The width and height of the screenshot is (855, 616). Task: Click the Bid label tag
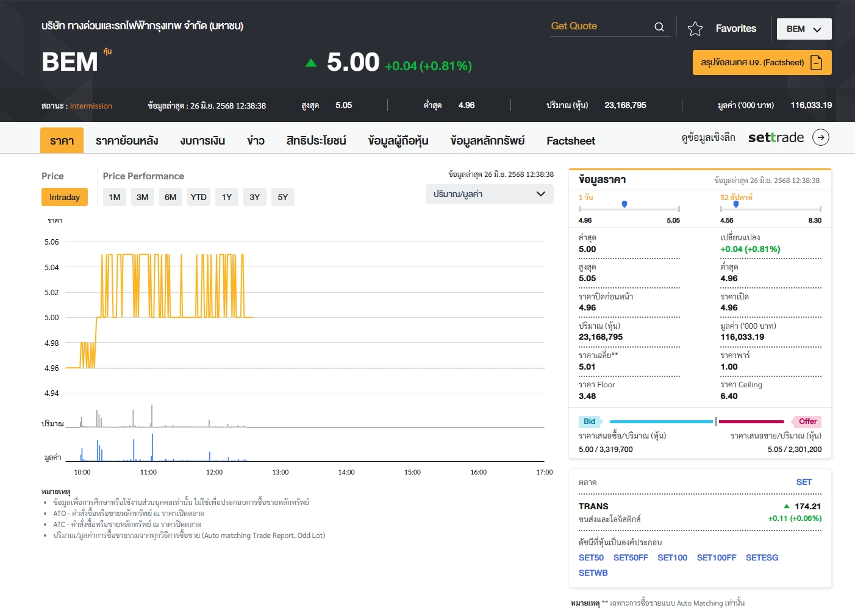click(x=590, y=421)
